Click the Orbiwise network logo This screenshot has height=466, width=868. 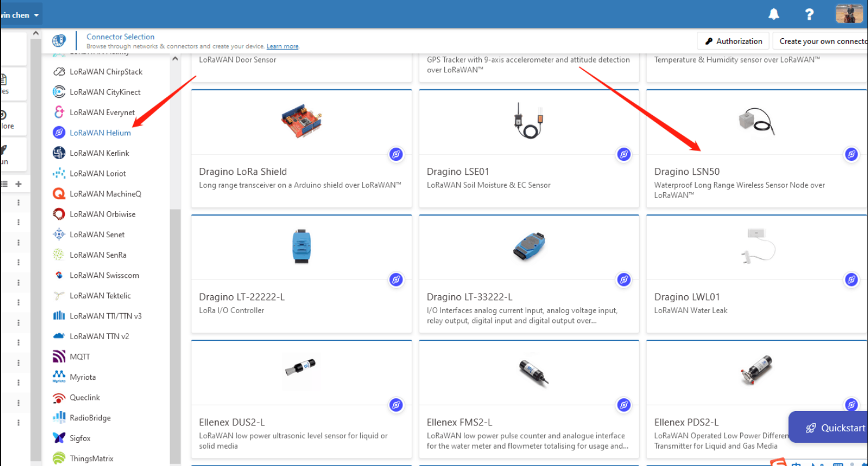pos(59,214)
